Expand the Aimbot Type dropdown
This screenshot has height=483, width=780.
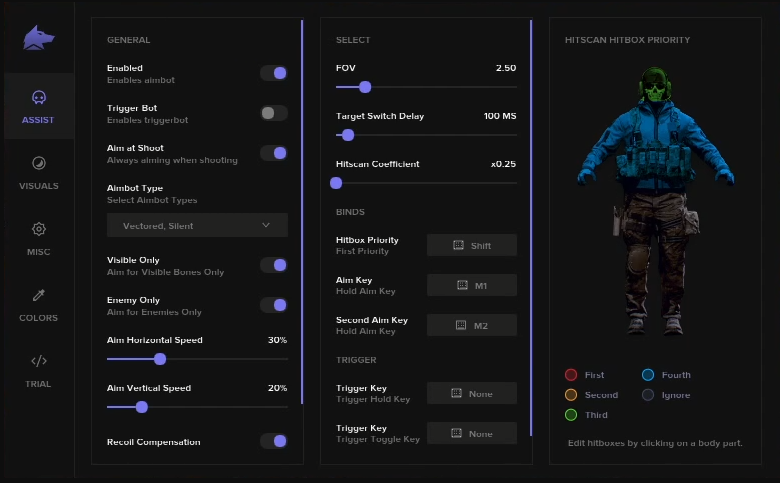click(197, 225)
